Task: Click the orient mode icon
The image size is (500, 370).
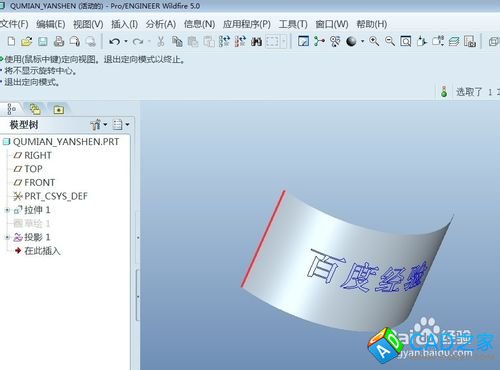Action: pyautogui.click(x=335, y=41)
